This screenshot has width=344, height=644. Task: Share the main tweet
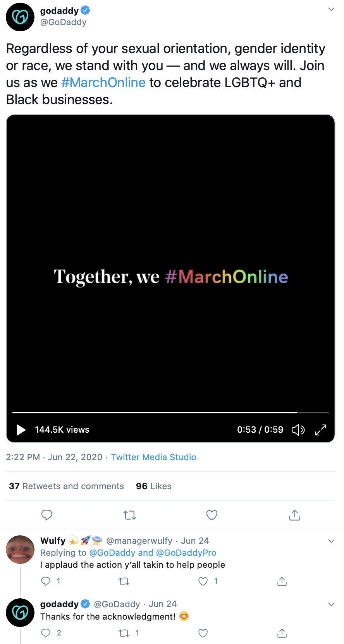pos(295,515)
